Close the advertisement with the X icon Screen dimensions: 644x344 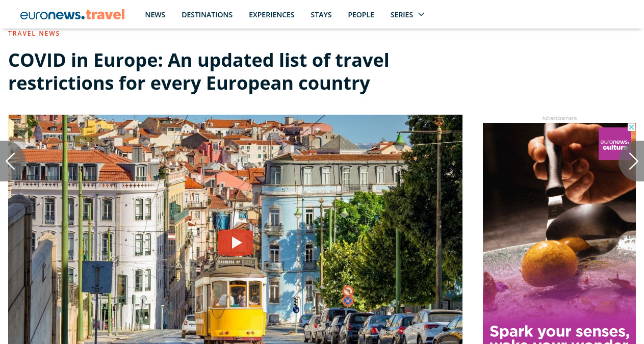tap(631, 127)
